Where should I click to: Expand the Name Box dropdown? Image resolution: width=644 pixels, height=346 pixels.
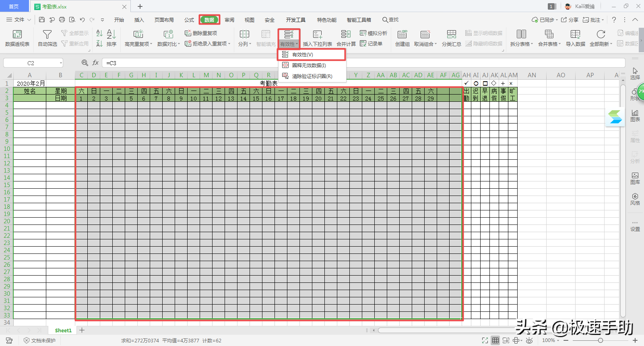tap(61, 63)
